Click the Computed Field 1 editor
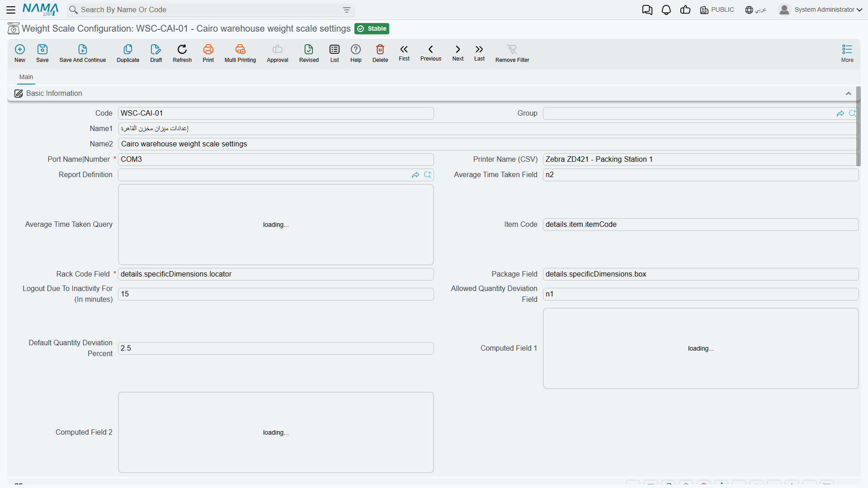Viewport: 868px width, 488px height. point(701,348)
